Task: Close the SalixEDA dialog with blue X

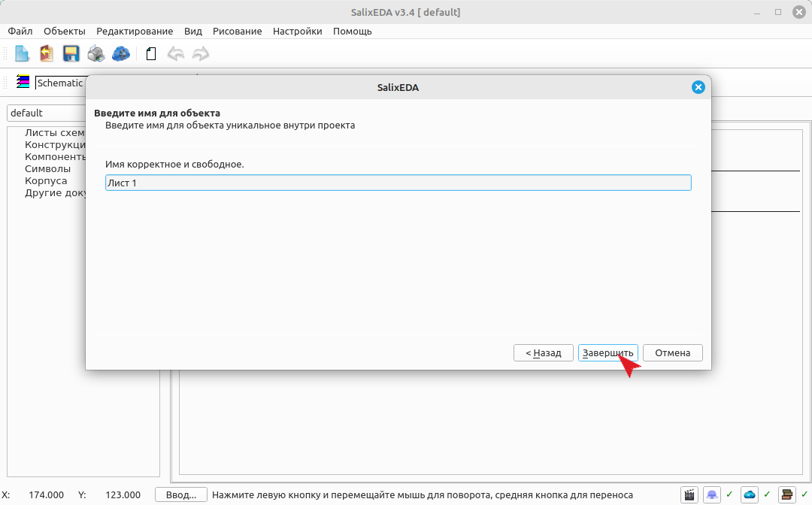Action: [698, 87]
